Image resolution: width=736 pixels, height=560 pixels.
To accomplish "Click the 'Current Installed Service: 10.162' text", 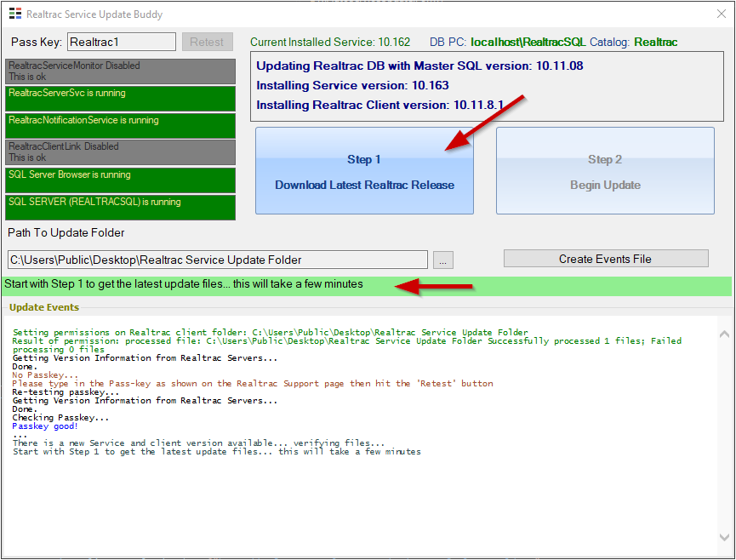I will [330, 43].
